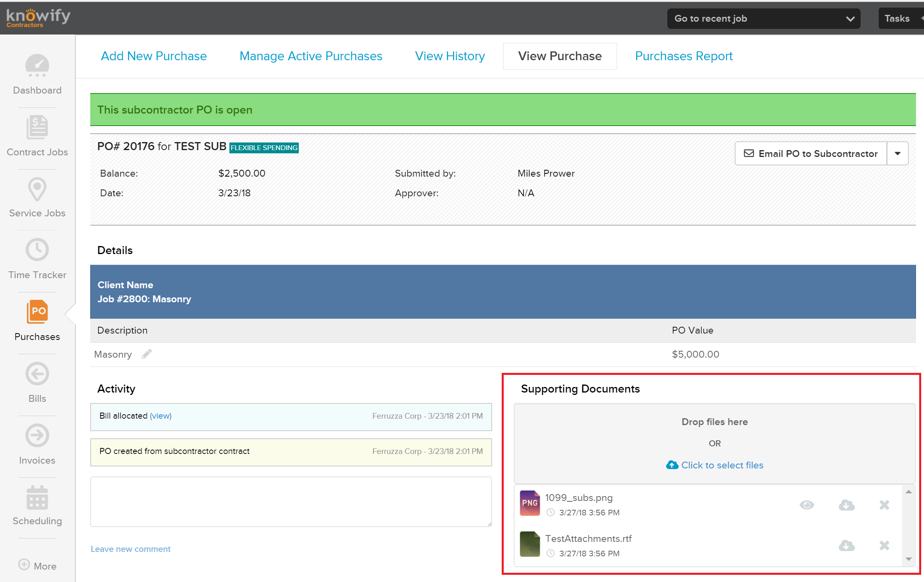The height and width of the screenshot is (582, 924).
Task: Open the Bills arrow icon
Action: (x=37, y=374)
